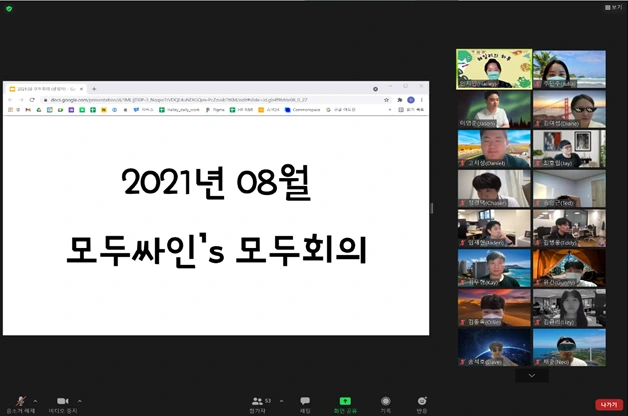
Task: Select Chaser's video thumbnail
Action: pos(494,188)
